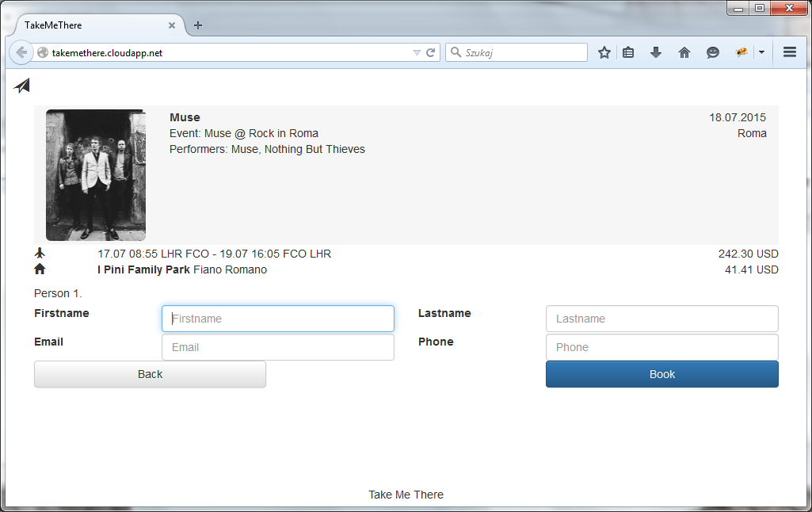Click the 242.30 USD flight price
The image size is (812, 512).
pyautogui.click(x=749, y=254)
